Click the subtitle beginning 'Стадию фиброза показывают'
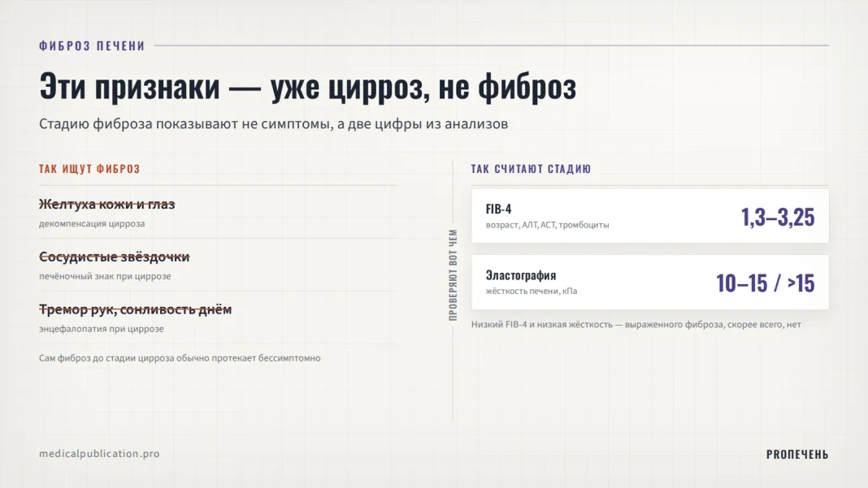Image resolution: width=868 pixels, height=488 pixels. point(273,124)
